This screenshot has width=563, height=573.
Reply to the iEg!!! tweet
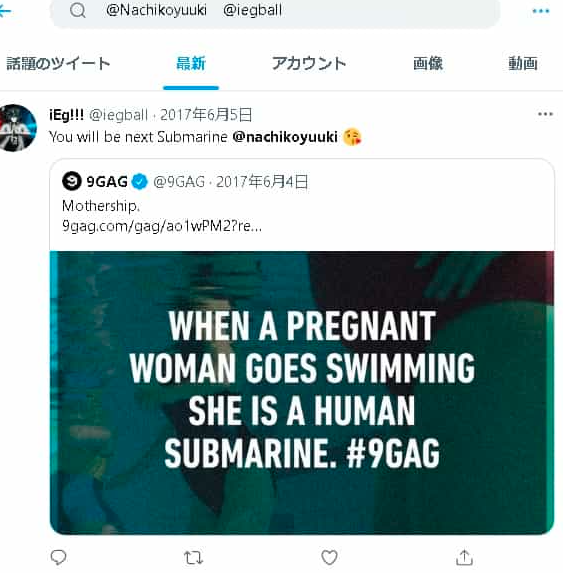tap(58, 557)
